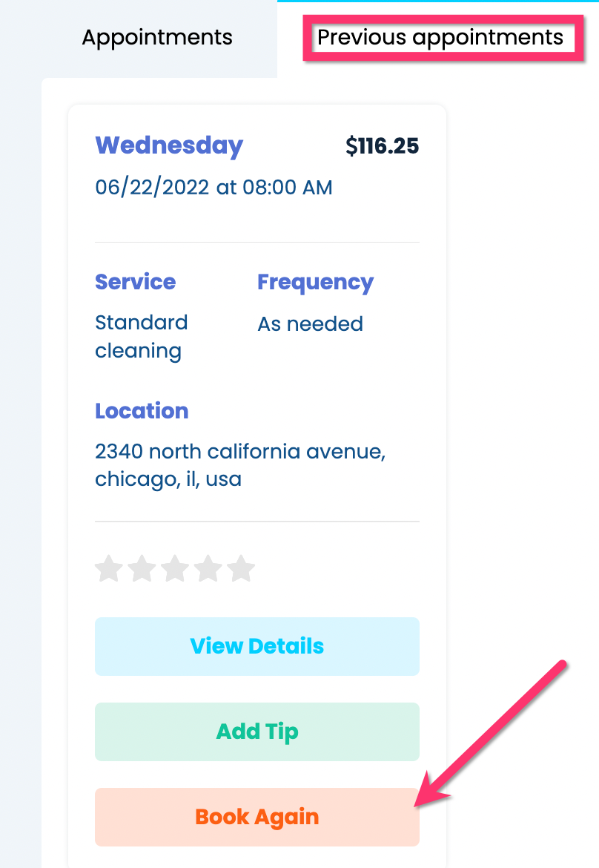Select the fourth rating star
This screenshot has width=599, height=868.
click(x=208, y=570)
